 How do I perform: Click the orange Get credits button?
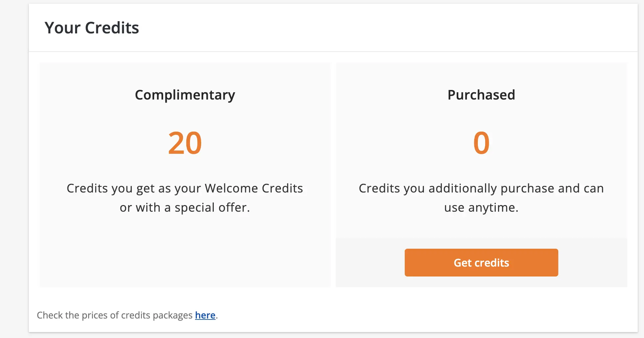pyautogui.click(x=481, y=263)
